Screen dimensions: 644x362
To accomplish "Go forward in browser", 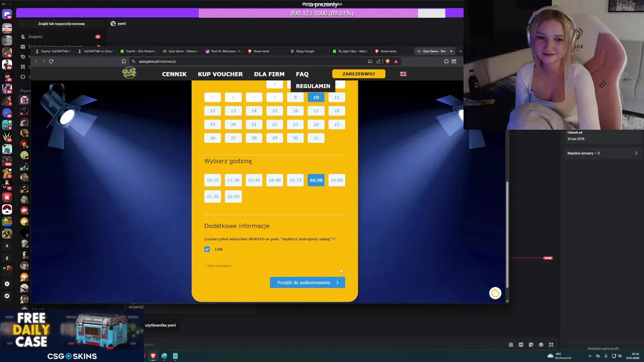I will click(43, 61).
